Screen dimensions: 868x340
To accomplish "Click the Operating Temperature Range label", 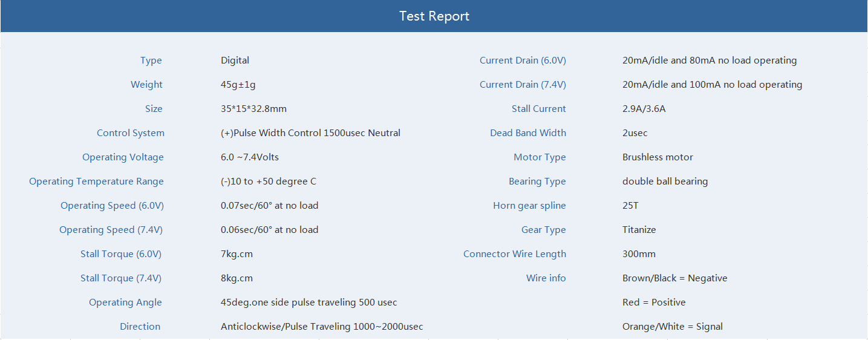I will click(x=96, y=181).
